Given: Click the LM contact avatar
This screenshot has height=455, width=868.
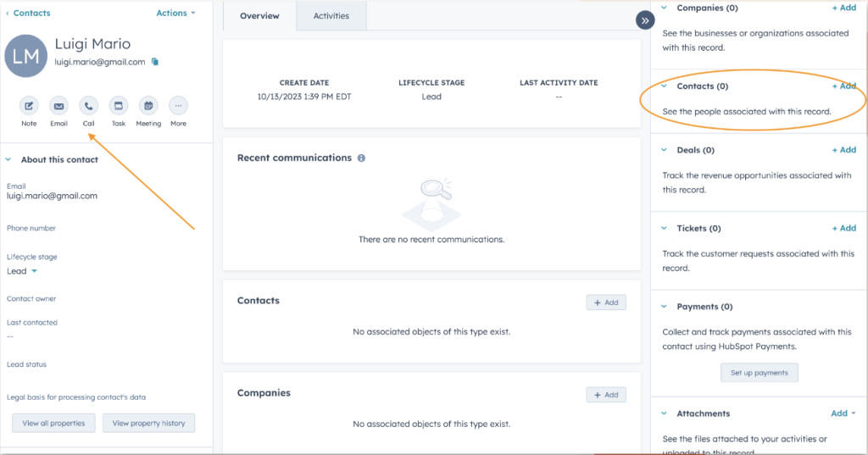Looking at the screenshot, I should [25, 56].
